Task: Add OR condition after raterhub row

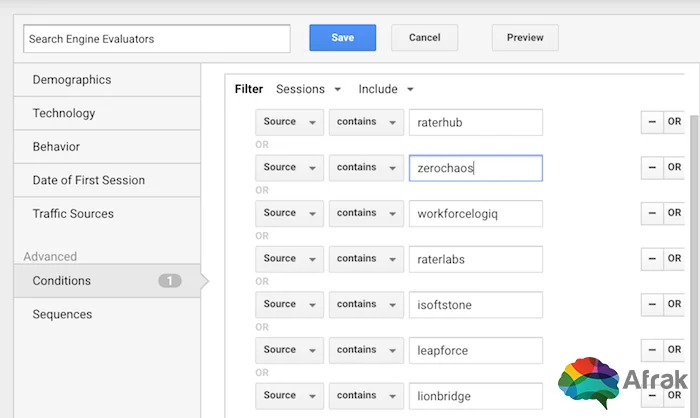Action: 674,122
